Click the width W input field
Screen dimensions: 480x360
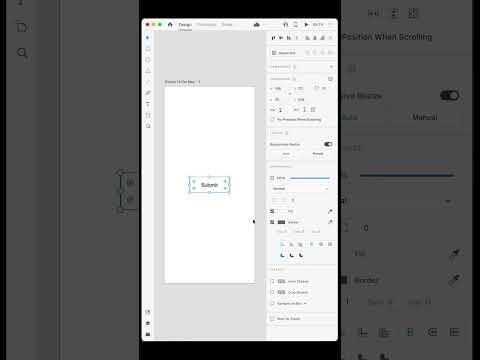tap(279, 88)
